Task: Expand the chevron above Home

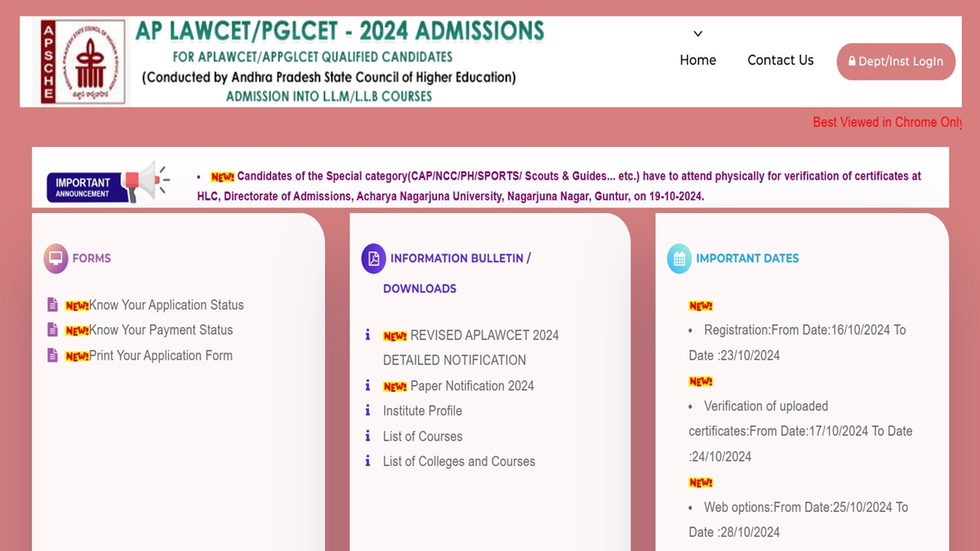Action: click(x=697, y=34)
